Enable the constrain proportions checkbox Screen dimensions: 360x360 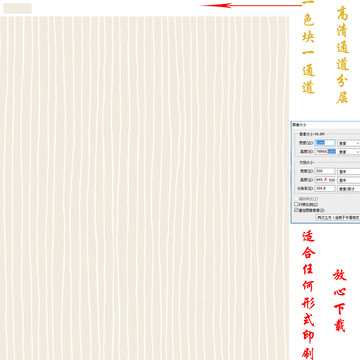pyautogui.click(x=296, y=204)
